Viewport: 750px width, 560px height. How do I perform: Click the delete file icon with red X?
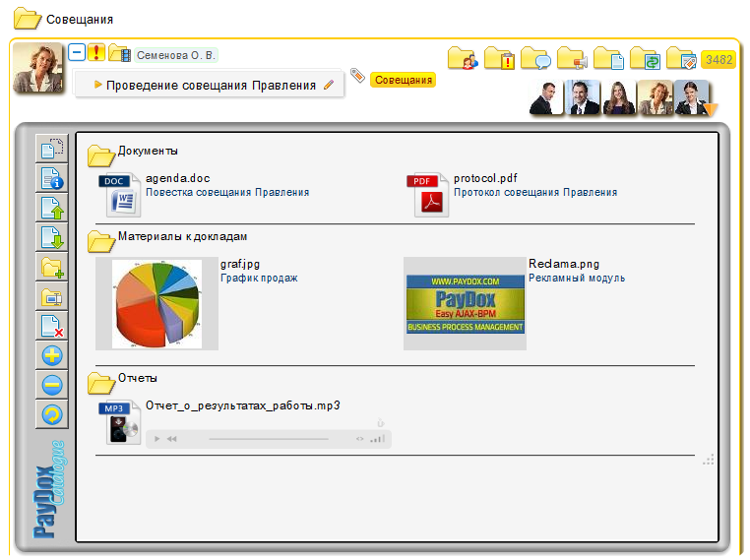pos(51,326)
